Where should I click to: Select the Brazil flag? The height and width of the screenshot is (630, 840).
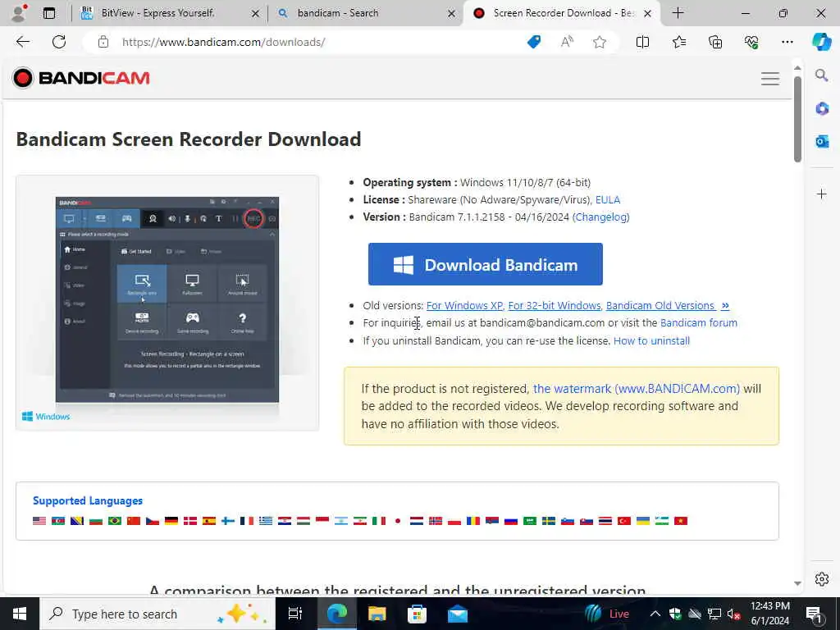tap(115, 521)
